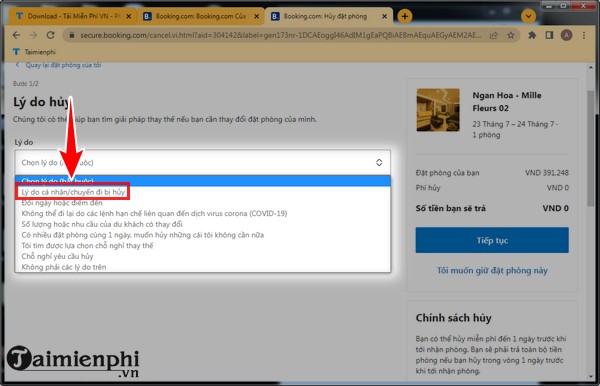Open Taimienphi bookmark in bookmarks bar

[34, 52]
